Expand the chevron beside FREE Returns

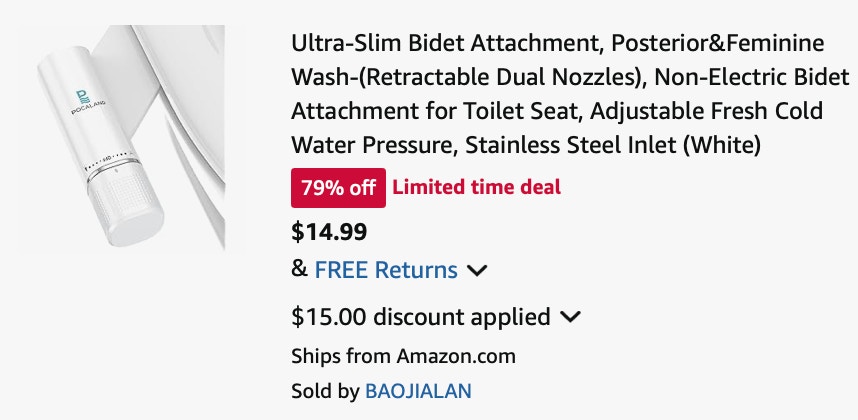[x=477, y=271]
